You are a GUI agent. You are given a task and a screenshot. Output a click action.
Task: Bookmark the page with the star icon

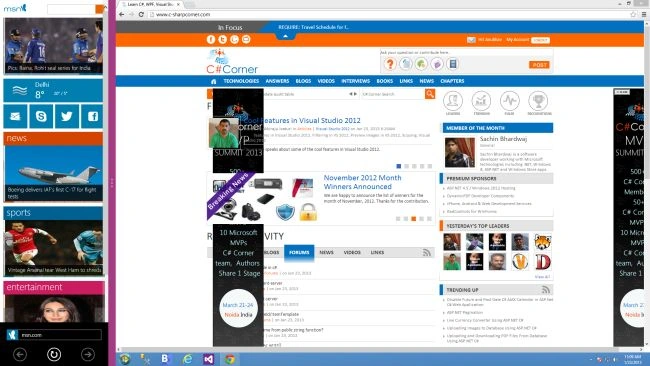click(x=633, y=15)
